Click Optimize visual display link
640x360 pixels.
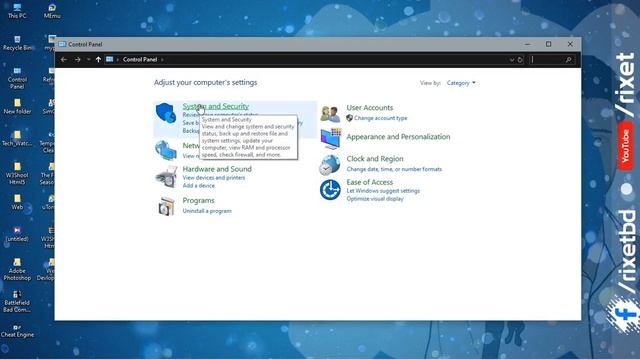[375, 199]
